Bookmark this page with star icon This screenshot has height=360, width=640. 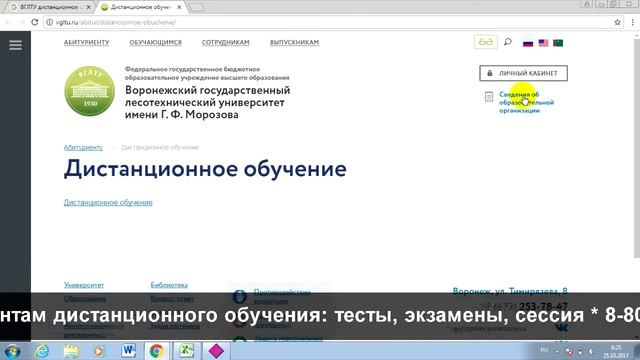pyautogui.click(x=617, y=22)
